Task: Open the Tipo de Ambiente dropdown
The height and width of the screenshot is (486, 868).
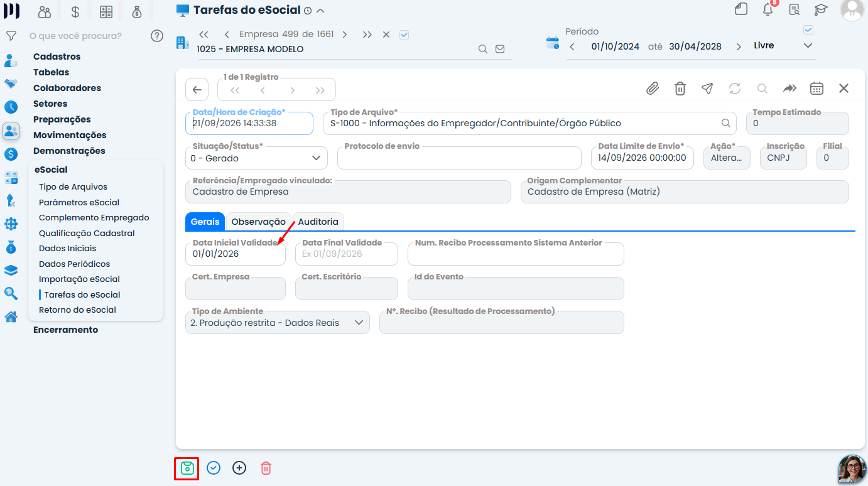Action: [x=278, y=323]
